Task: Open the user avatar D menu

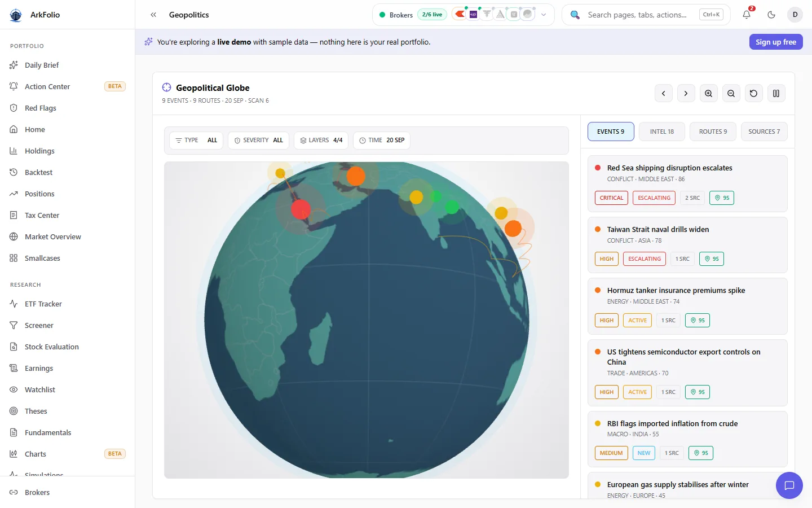Action: pos(795,15)
